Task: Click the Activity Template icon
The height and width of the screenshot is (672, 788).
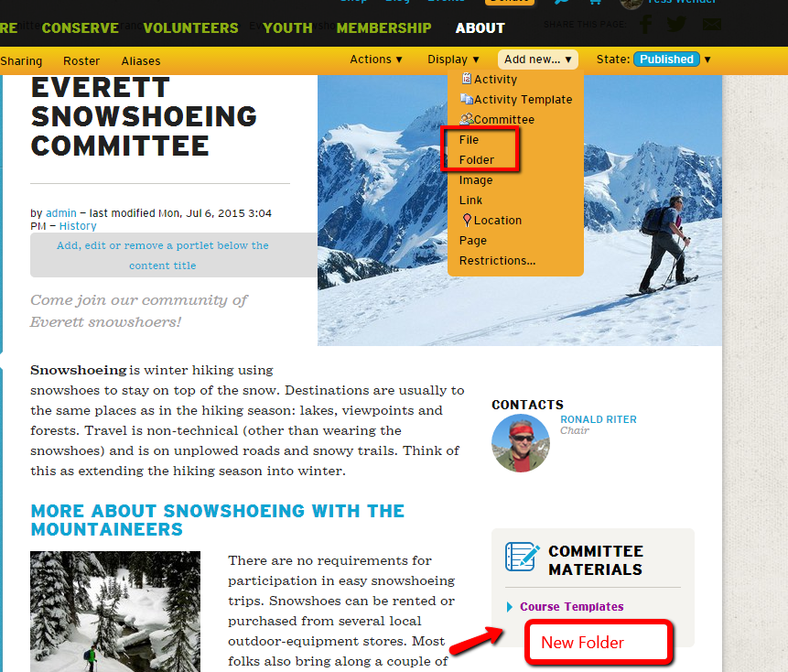Action: click(x=467, y=99)
